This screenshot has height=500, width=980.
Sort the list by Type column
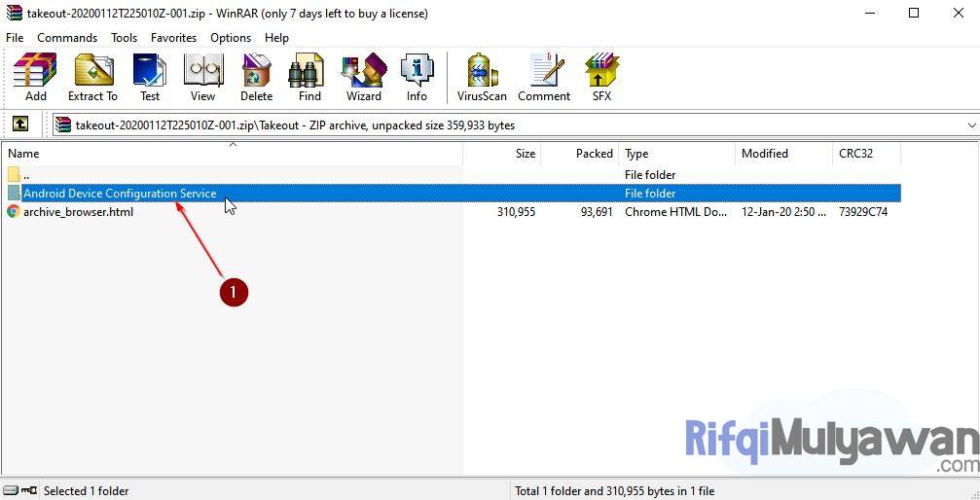tap(677, 153)
